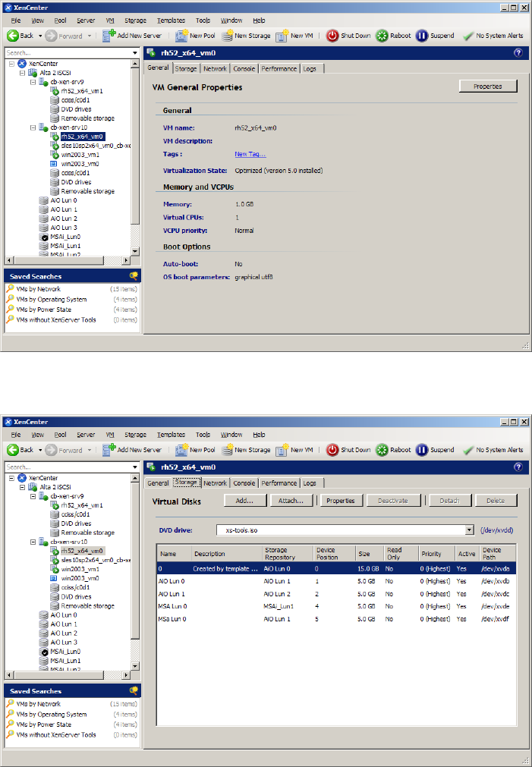Click New Pool icon in lower window

click(x=181, y=450)
